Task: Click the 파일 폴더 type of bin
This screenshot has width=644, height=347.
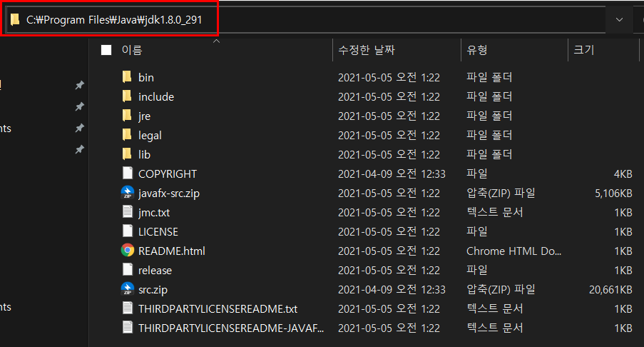Action: click(489, 77)
